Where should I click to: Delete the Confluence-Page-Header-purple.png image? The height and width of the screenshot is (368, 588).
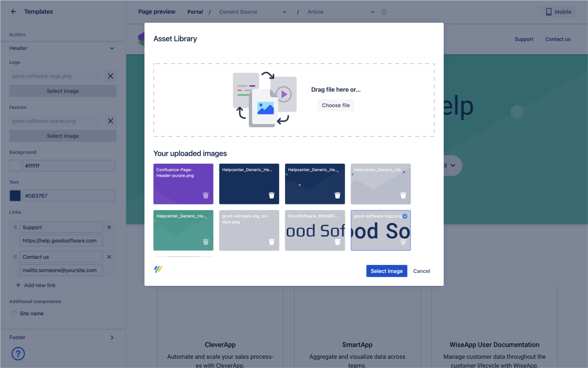pos(205,195)
